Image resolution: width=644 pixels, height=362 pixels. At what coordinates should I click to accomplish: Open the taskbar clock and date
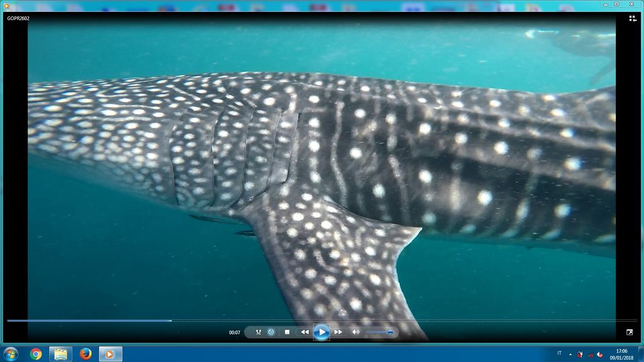621,354
